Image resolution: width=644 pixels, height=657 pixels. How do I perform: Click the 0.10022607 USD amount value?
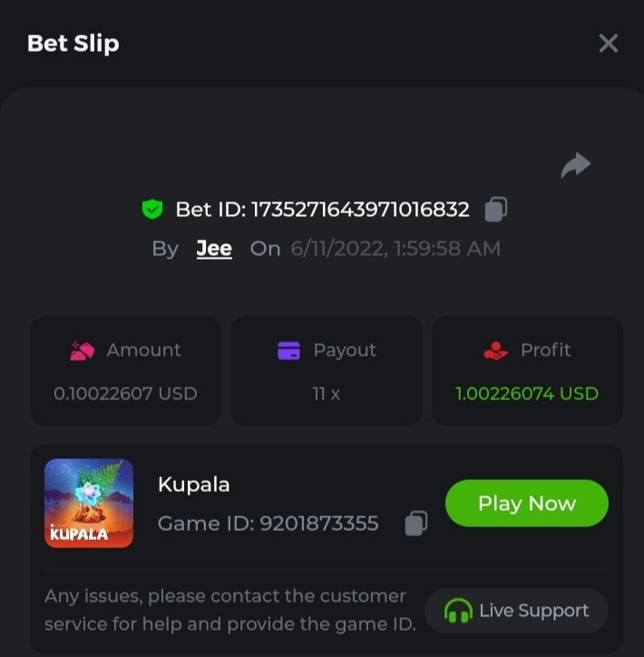pos(125,394)
